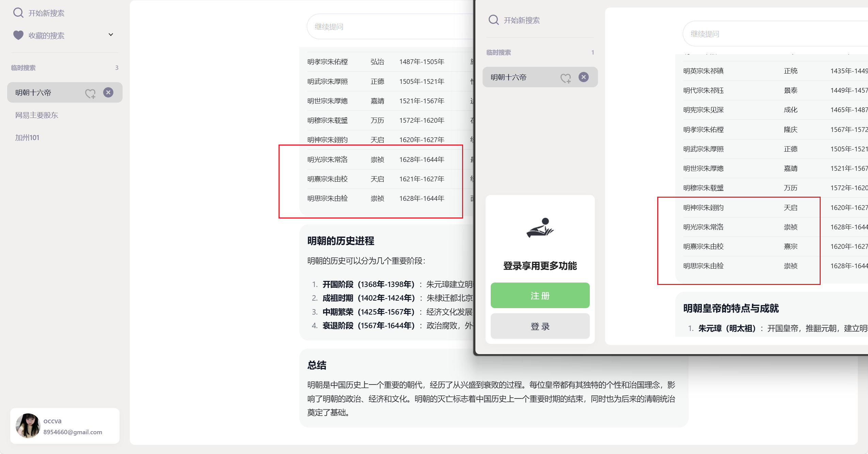Select the 明朝十六帝 item in left sidebar
Image resolution: width=868 pixels, height=454 pixels.
[x=33, y=93]
